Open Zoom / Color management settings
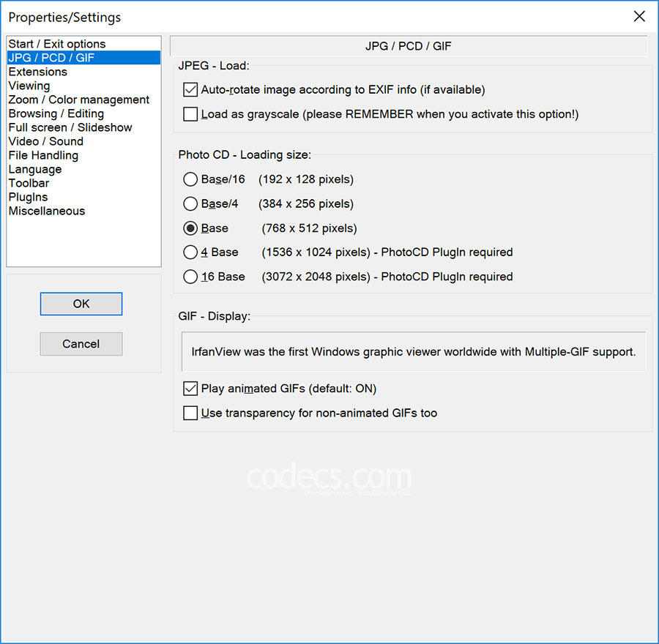 coord(79,100)
